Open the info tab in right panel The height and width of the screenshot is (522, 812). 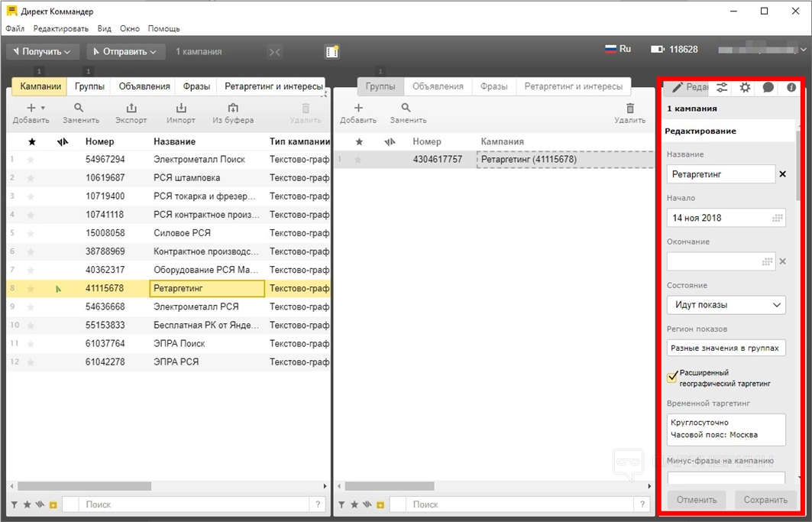tap(791, 87)
